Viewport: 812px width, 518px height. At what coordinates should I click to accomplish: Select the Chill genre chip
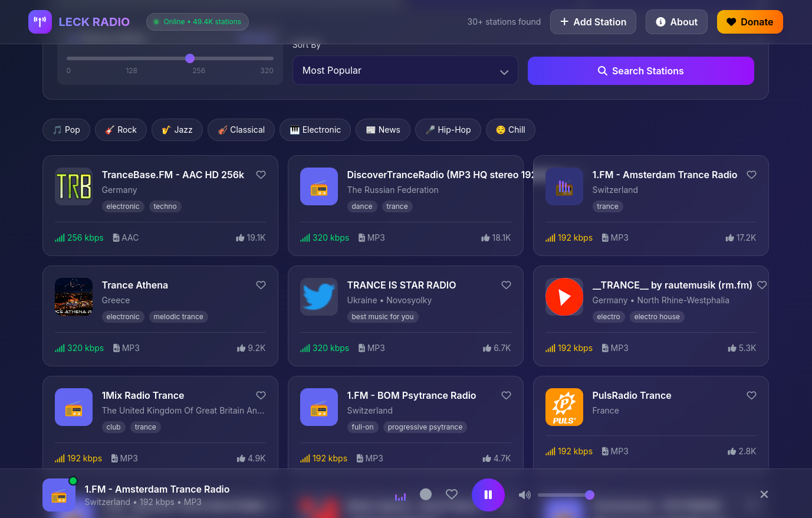point(511,130)
